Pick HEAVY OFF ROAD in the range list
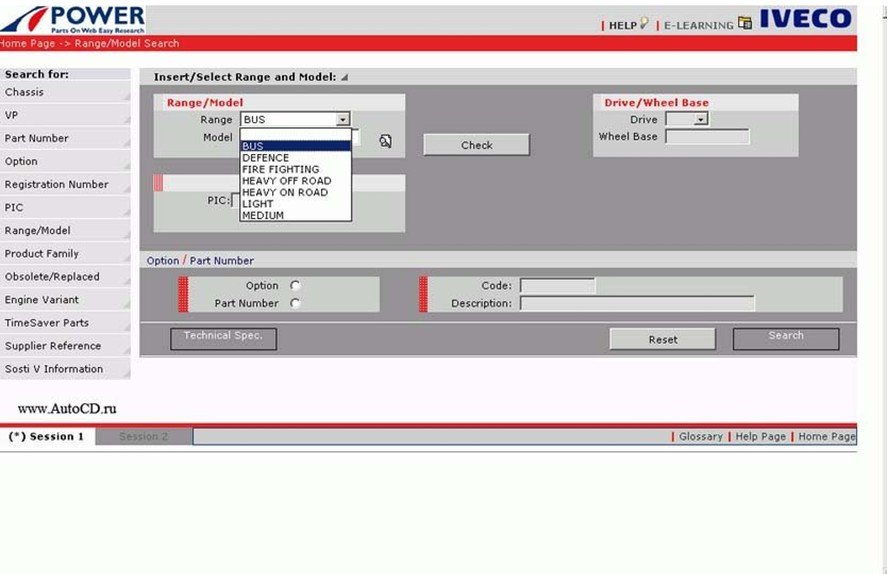Viewport: 889px width, 574px height. [x=284, y=181]
